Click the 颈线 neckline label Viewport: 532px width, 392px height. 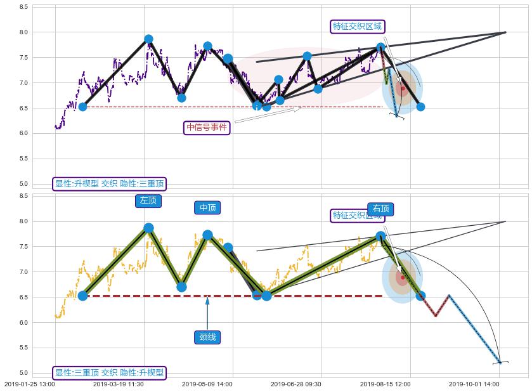(207, 337)
